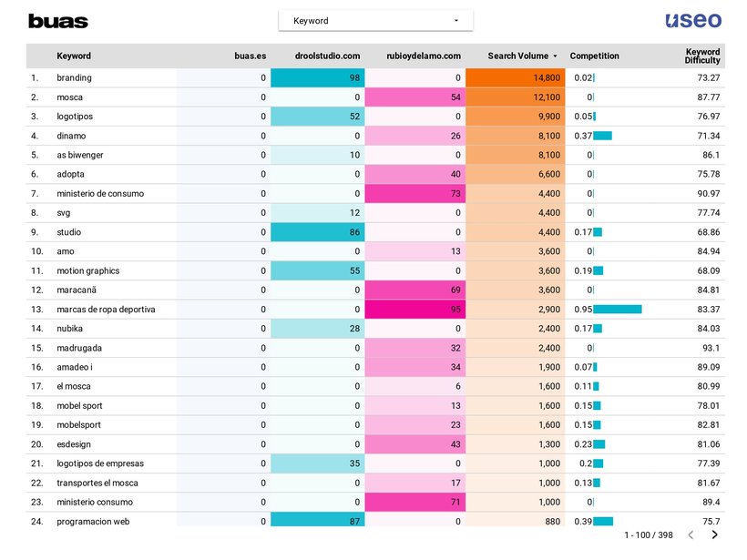Select the 'mobel sport' keyword cell
Image resolution: width=747 pixels, height=560 pixels.
[x=79, y=406]
